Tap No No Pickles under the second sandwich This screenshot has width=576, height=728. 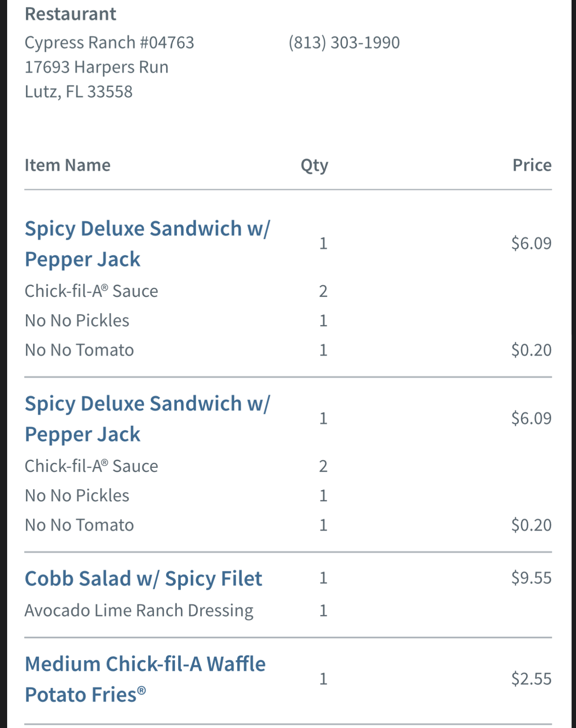point(77,495)
